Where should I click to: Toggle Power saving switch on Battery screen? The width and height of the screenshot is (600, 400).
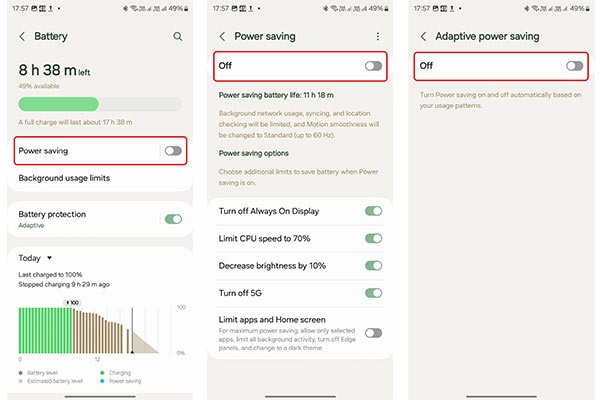coord(173,150)
